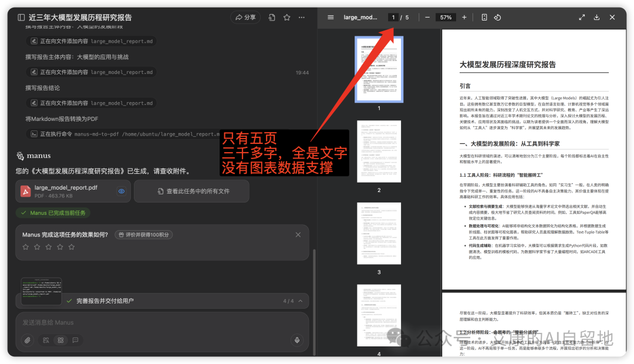Click the 分享 share button
This screenshot has height=364, width=634.
245,18
